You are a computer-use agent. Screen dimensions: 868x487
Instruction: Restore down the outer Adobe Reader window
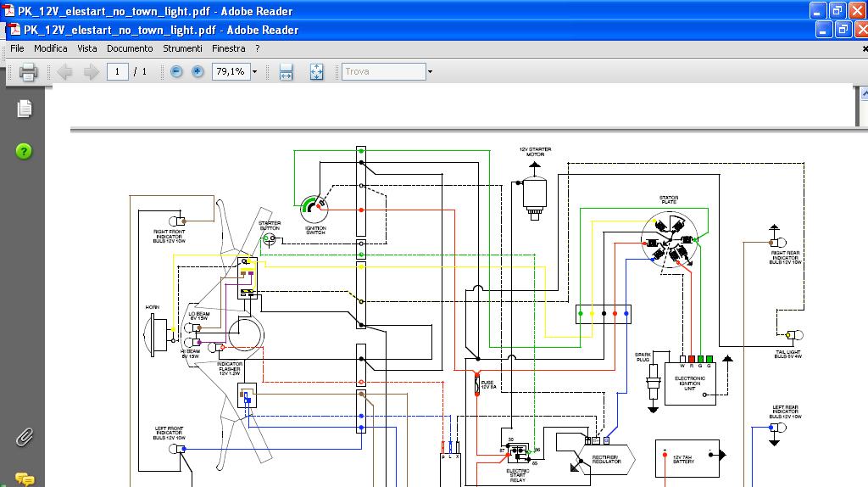(837, 10)
